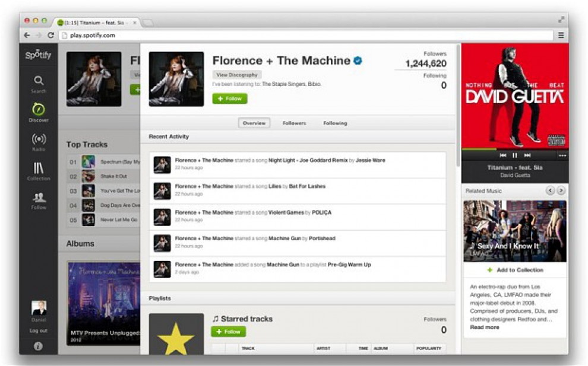Image resolution: width=588 pixels, height=366 pixels.
Task: Sort by the ALBUM column header
Action: click(x=381, y=348)
